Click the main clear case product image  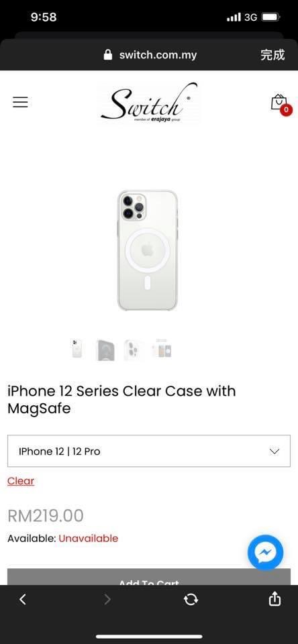point(147,250)
